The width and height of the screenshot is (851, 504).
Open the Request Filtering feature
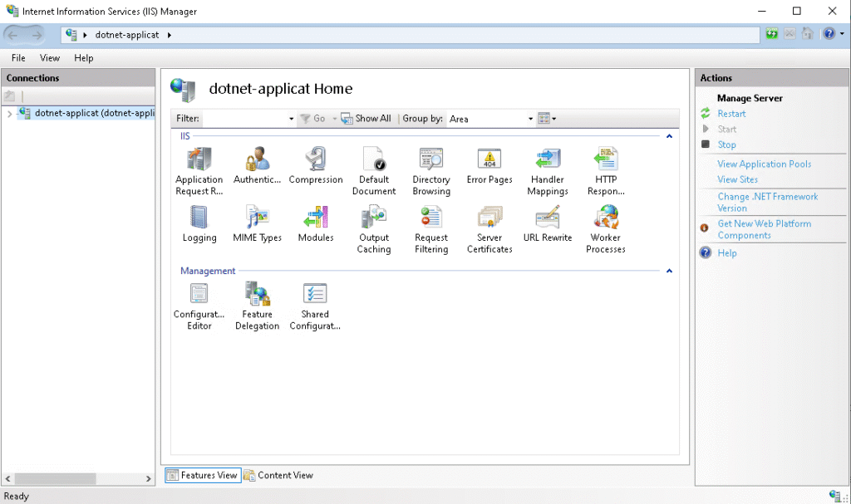point(431,218)
